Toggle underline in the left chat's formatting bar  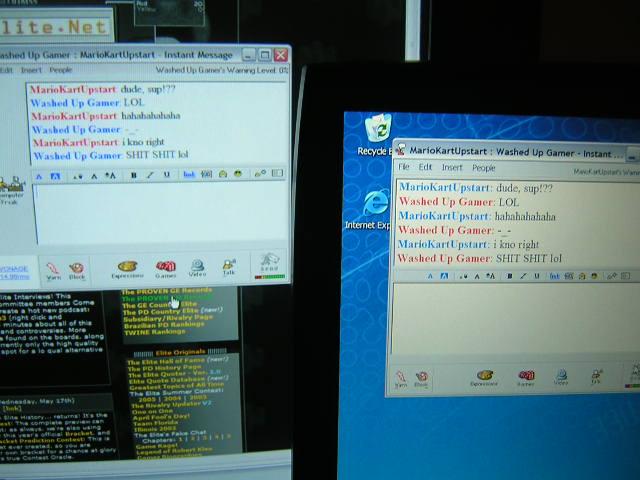point(166,175)
